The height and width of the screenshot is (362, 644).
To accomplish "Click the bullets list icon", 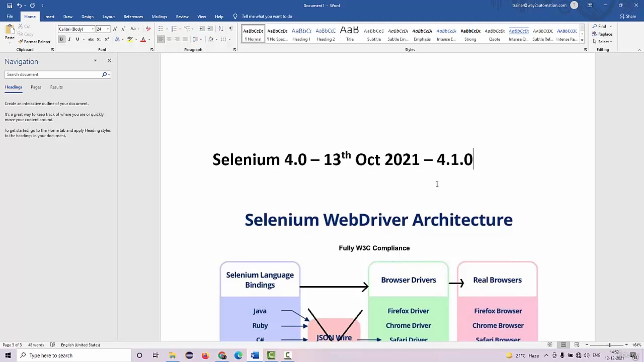I will click(161, 29).
